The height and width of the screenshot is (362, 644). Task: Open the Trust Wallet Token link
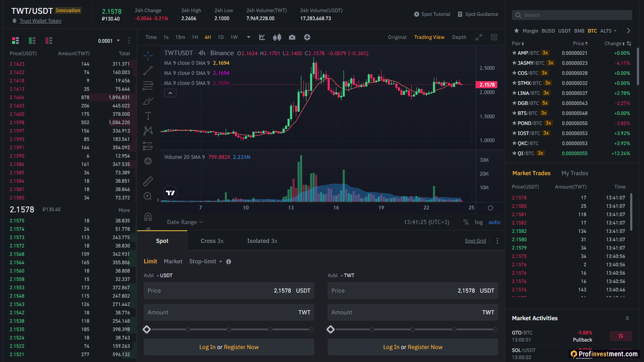(x=40, y=21)
